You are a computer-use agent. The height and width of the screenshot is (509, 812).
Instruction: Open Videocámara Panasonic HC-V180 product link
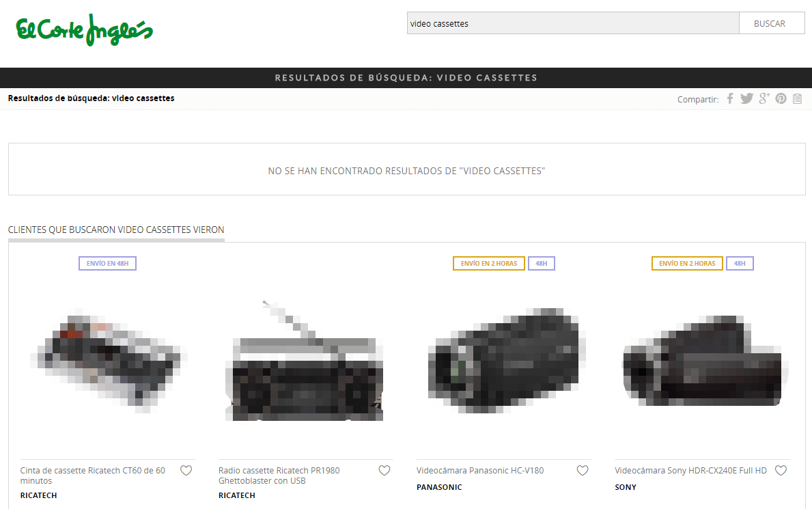[480, 471]
